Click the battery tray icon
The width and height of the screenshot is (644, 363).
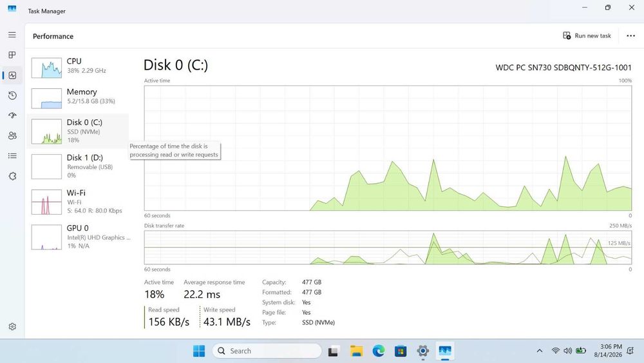click(x=580, y=351)
